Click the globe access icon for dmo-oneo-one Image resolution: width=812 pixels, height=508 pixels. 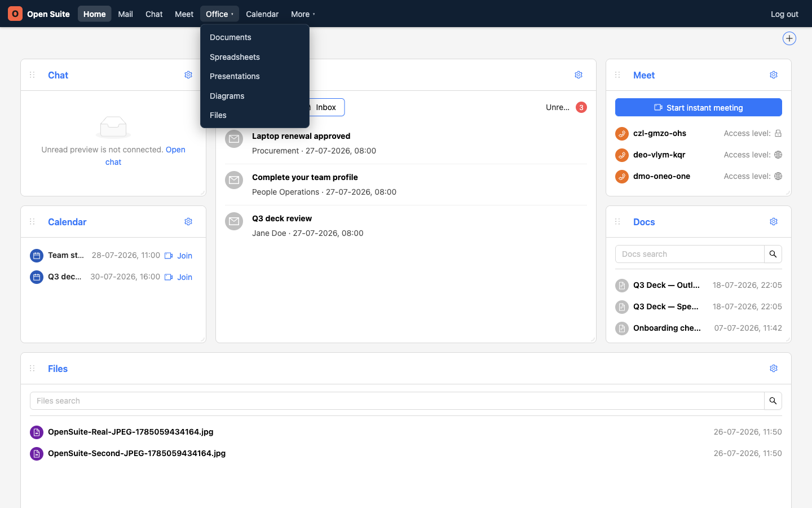click(x=778, y=176)
